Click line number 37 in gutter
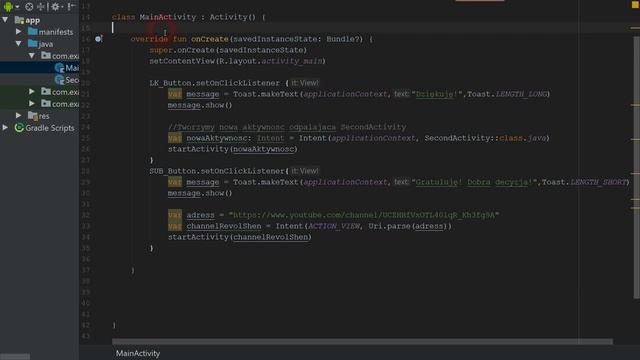Screen dimensions: 640x360 tap(85, 270)
